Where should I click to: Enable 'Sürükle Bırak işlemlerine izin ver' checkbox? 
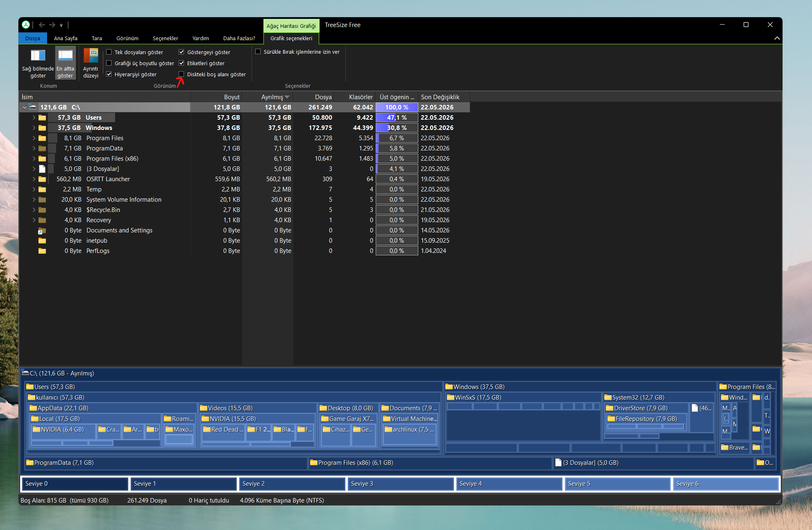pyautogui.click(x=258, y=52)
